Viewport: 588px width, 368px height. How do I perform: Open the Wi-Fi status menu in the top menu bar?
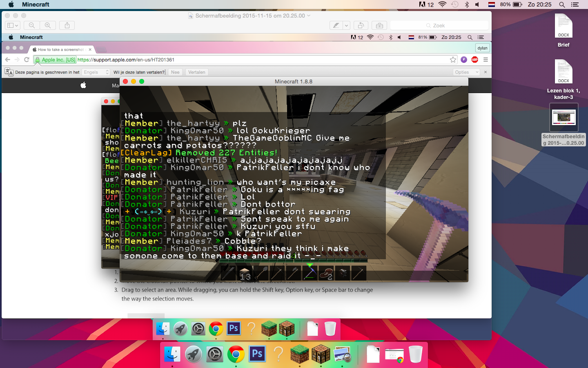pos(442,4)
